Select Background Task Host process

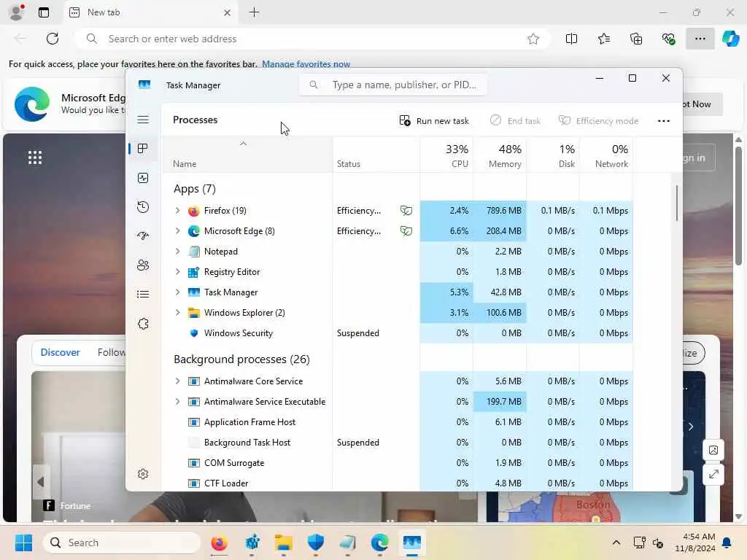point(398,443)
